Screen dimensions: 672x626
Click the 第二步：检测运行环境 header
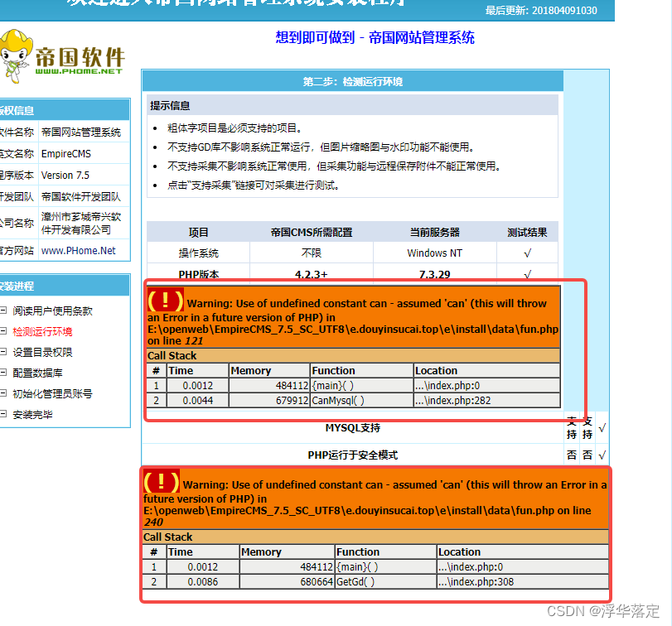click(352, 81)
